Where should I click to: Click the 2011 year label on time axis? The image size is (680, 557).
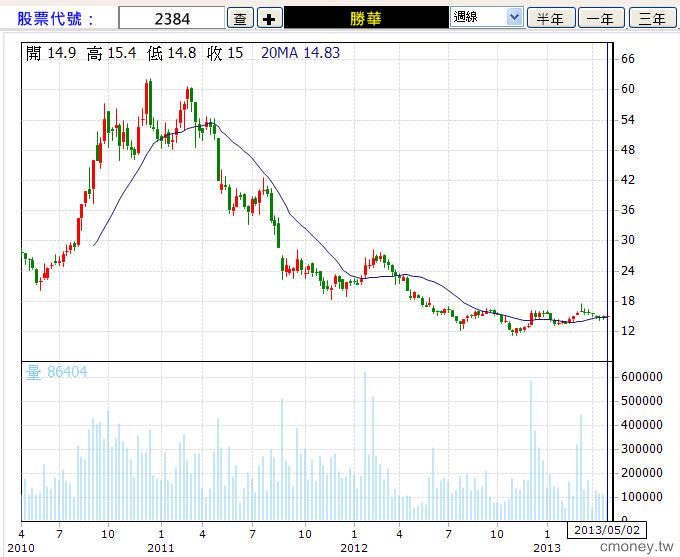tap(160, 548)
